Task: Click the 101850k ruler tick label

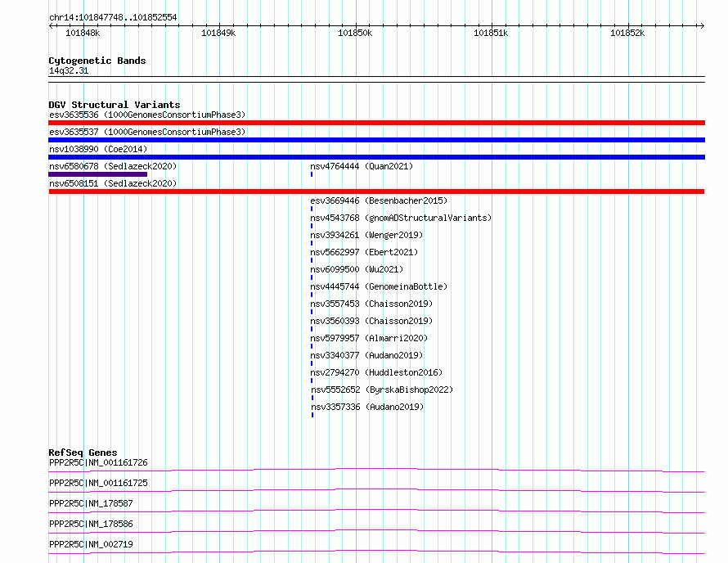Action: coord(355,33)
